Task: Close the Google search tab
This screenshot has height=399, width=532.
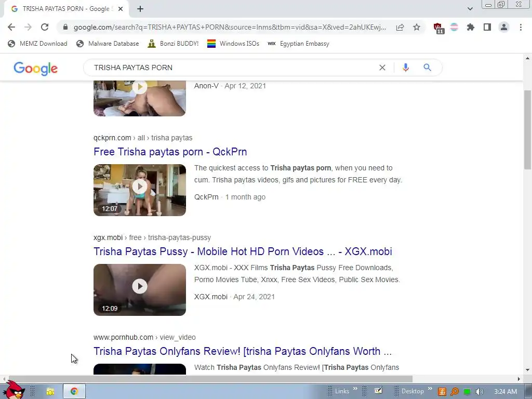Action: pyautogui.click(x=121, y=9)
